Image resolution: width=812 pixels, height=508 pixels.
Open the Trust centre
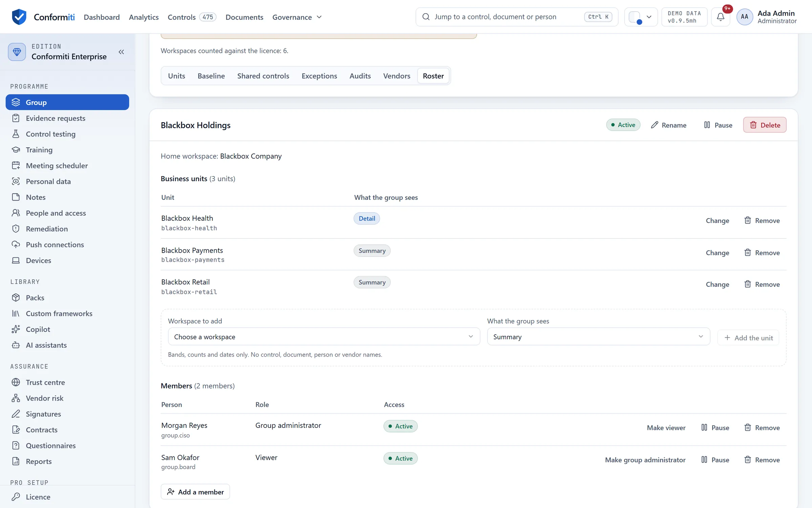pos(67,382)
